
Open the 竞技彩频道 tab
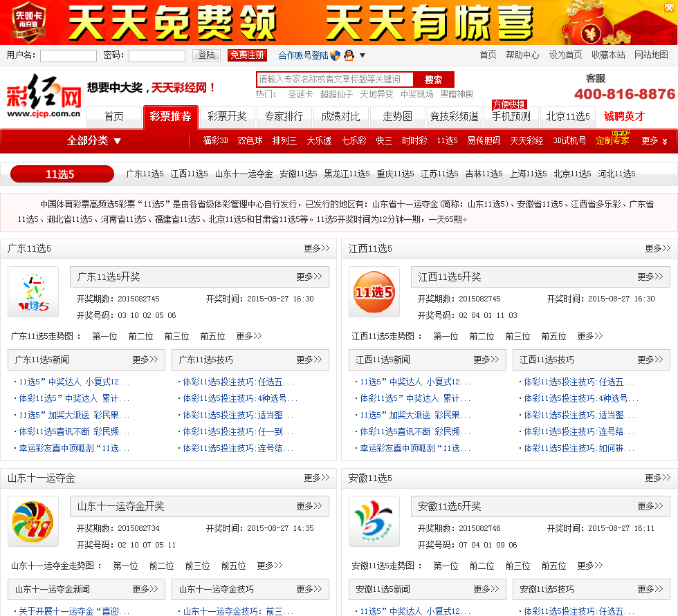click(454, 117)
